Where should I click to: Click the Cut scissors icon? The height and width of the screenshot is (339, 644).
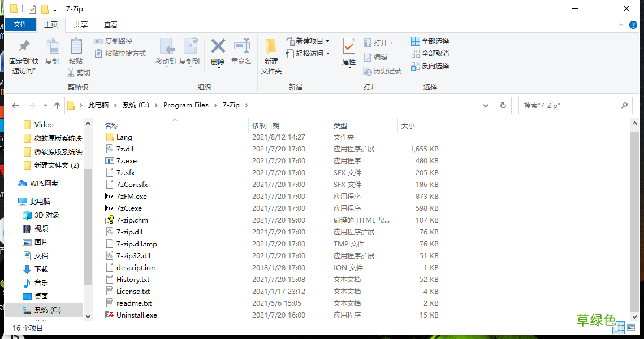71,73
